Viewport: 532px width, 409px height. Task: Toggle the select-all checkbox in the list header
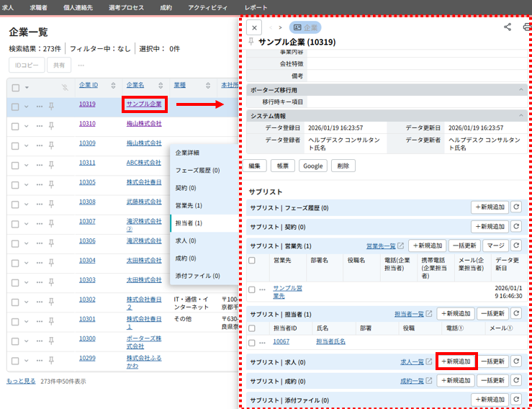(x=15, y=87)
